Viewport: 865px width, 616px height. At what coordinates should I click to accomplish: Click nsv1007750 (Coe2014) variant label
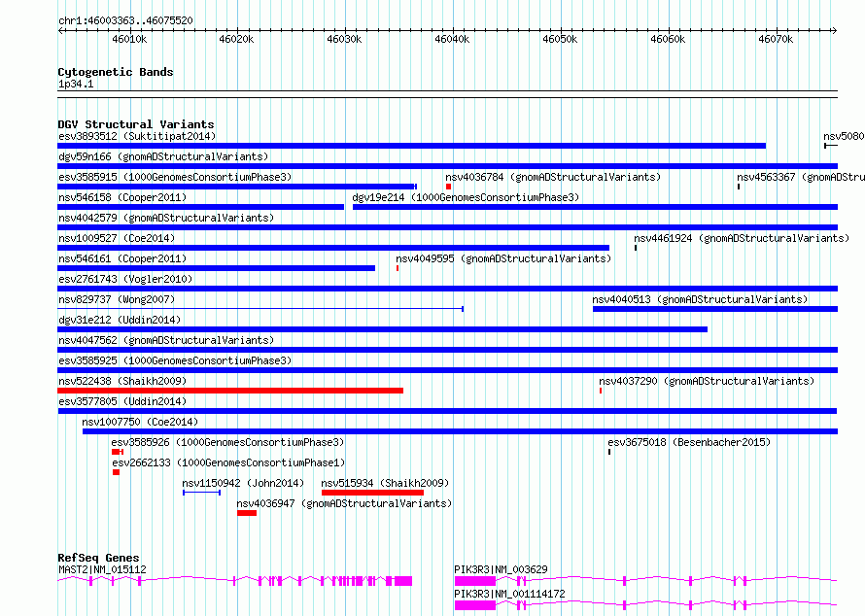[x=140, y=422]
